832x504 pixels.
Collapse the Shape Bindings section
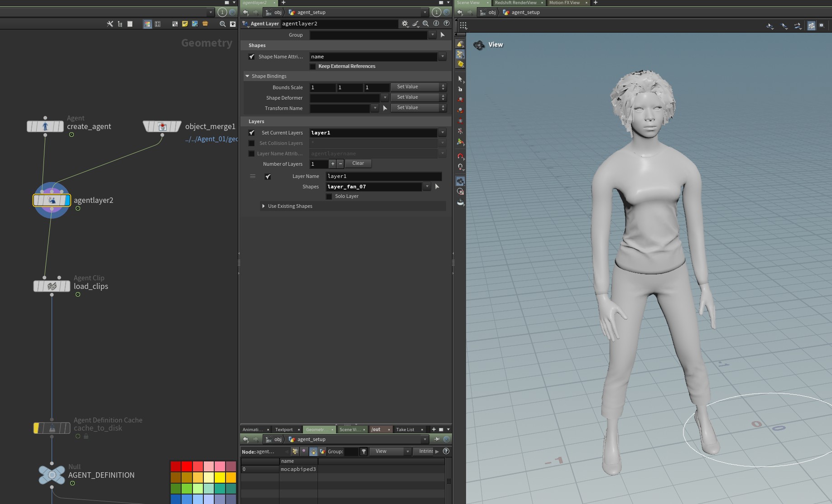click(247, 76)
